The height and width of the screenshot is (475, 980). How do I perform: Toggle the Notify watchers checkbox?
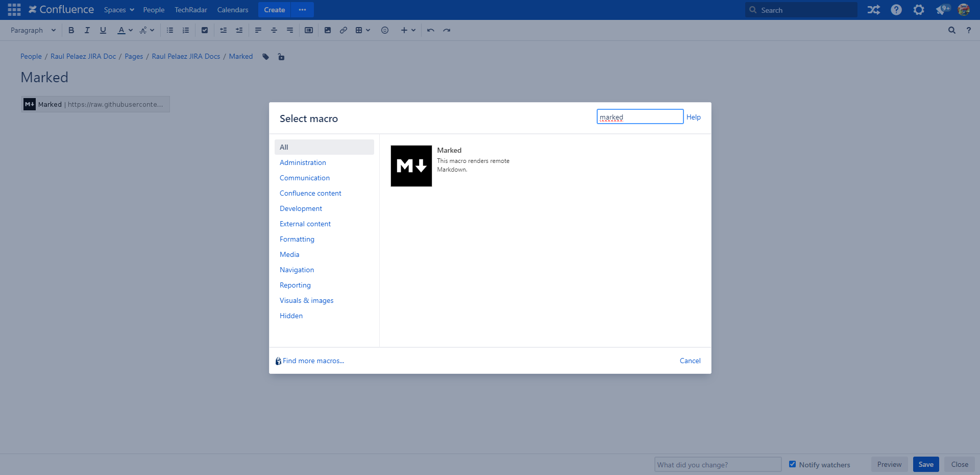pyautogui.click(x=792, y=464)
